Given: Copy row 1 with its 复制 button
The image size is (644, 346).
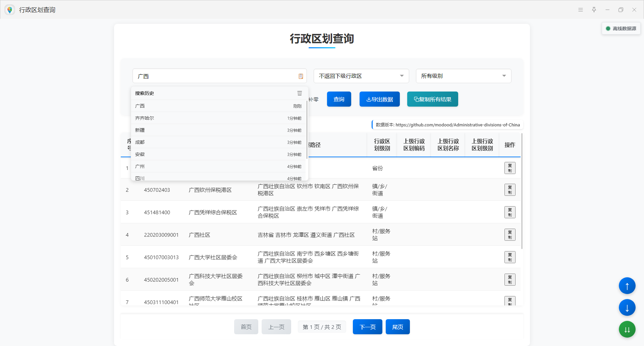Looking at the screenshot, I should (x=510, y=168).
